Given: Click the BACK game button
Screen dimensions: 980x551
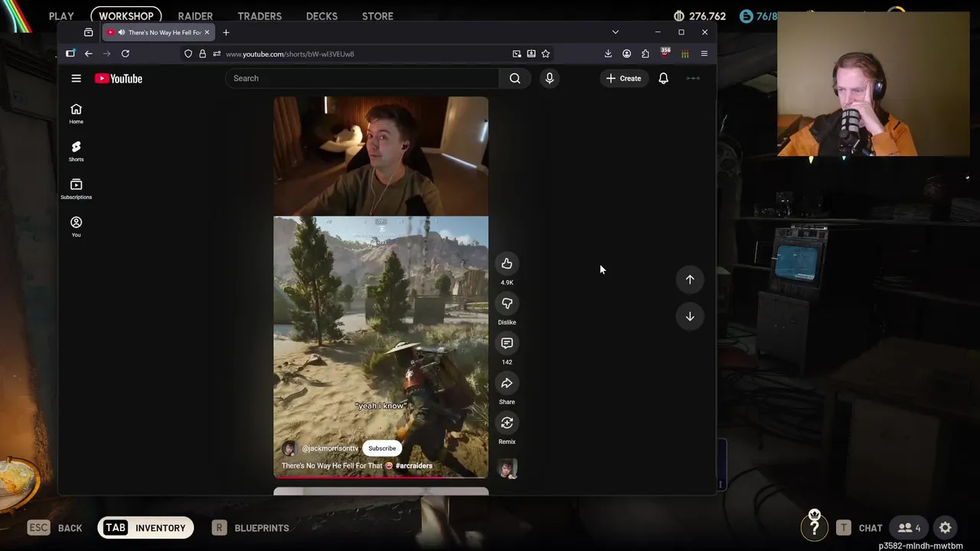Looking at the screenshot, I should 55,527.
